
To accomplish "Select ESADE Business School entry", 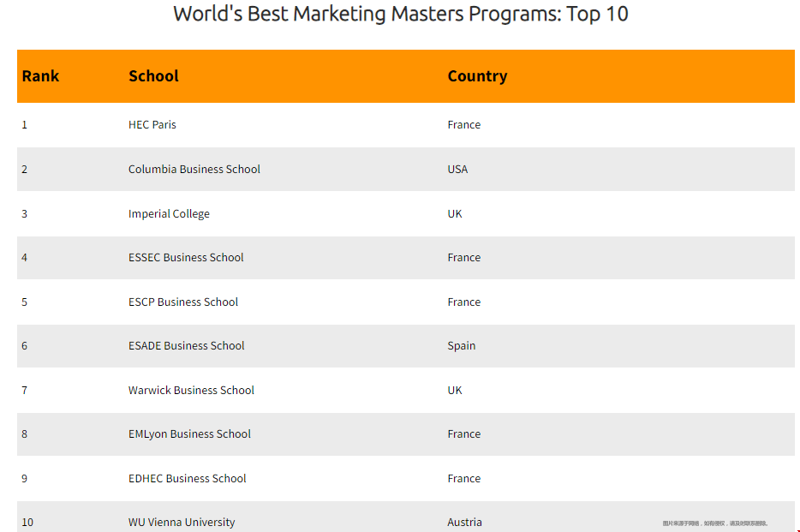I will click(x=187, y=346).
